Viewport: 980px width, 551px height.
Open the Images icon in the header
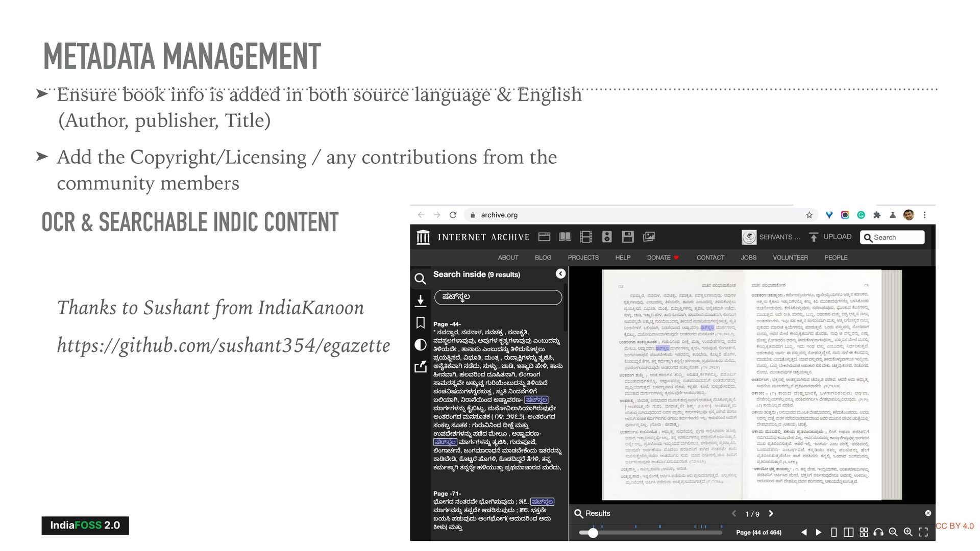pyautogui.click(x=649, y=237)
